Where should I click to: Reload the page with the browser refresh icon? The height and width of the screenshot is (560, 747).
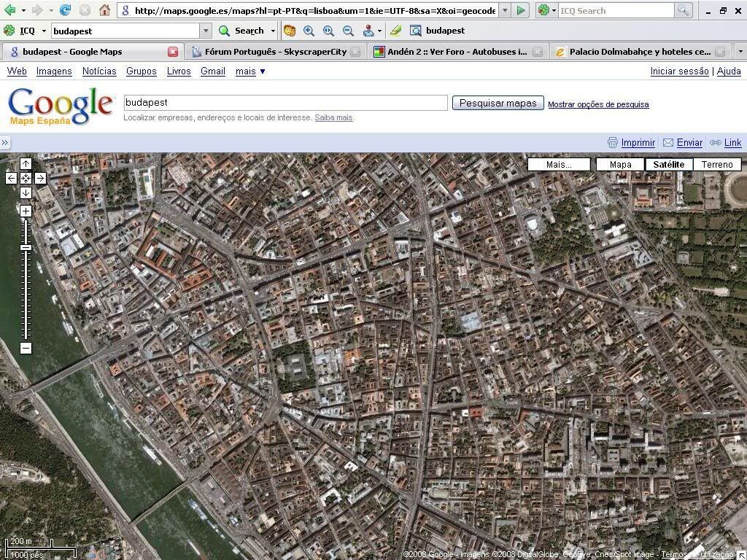point(65,10)
